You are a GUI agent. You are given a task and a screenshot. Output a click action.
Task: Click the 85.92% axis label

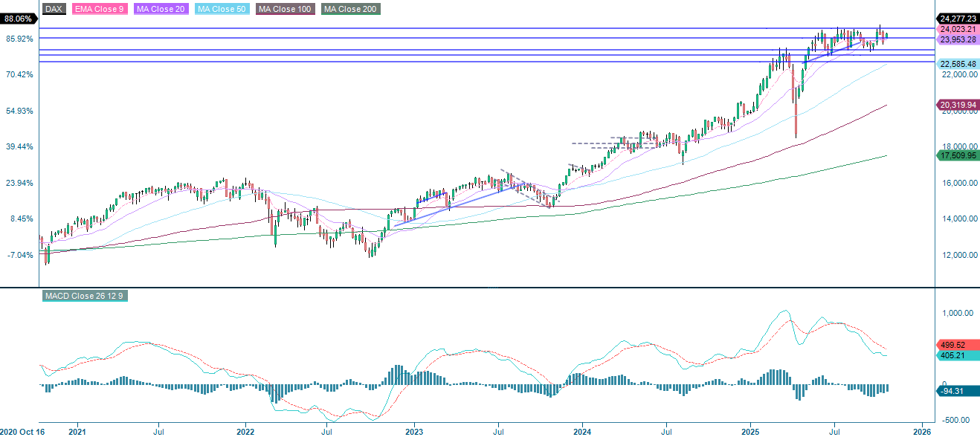pos(19,39)
